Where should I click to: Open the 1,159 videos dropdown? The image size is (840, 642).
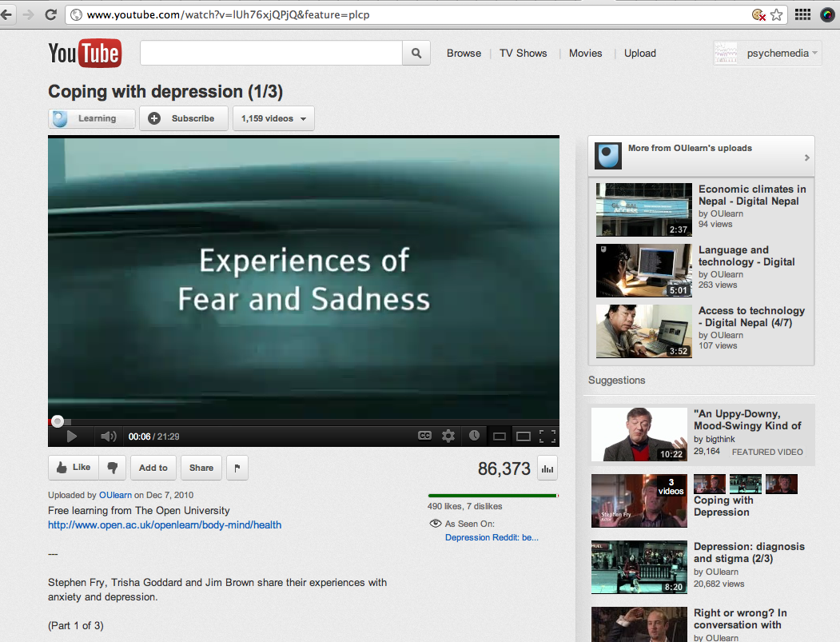[x=273, y=118]
